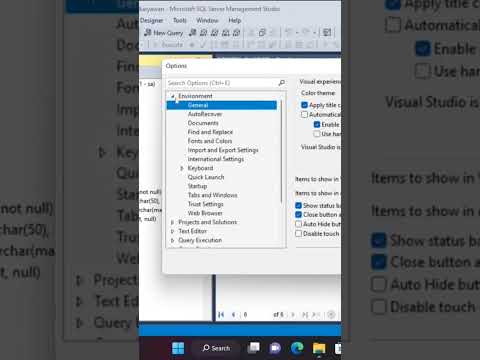
Task: Go to the previous record in the grid navigator
Action: (234, 314)
